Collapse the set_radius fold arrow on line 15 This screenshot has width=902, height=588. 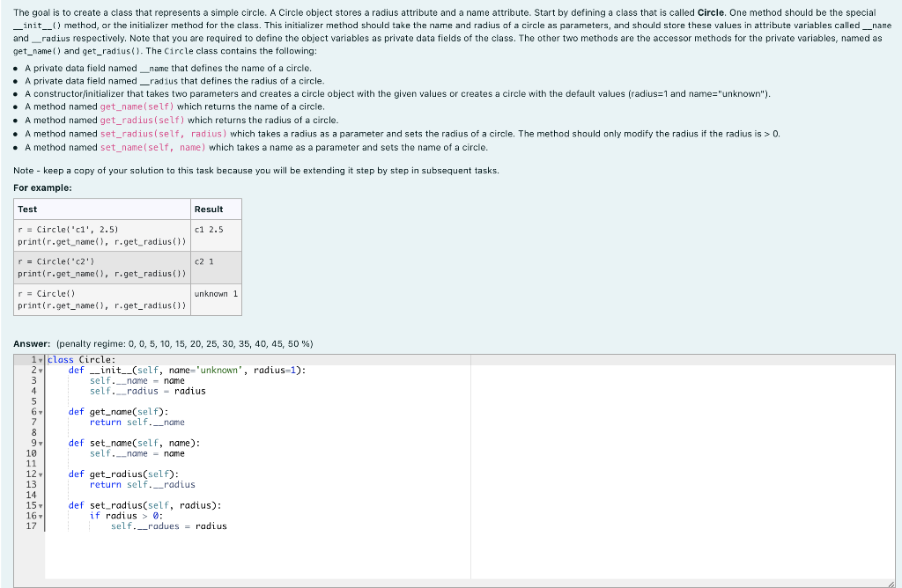[41, 506]
